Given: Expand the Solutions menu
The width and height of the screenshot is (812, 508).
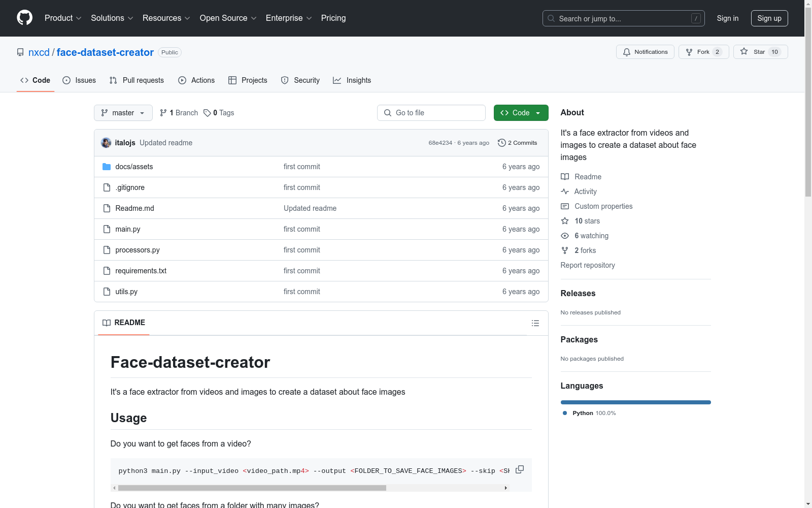Looking at the screenshot, I should (x=112, y=18).
